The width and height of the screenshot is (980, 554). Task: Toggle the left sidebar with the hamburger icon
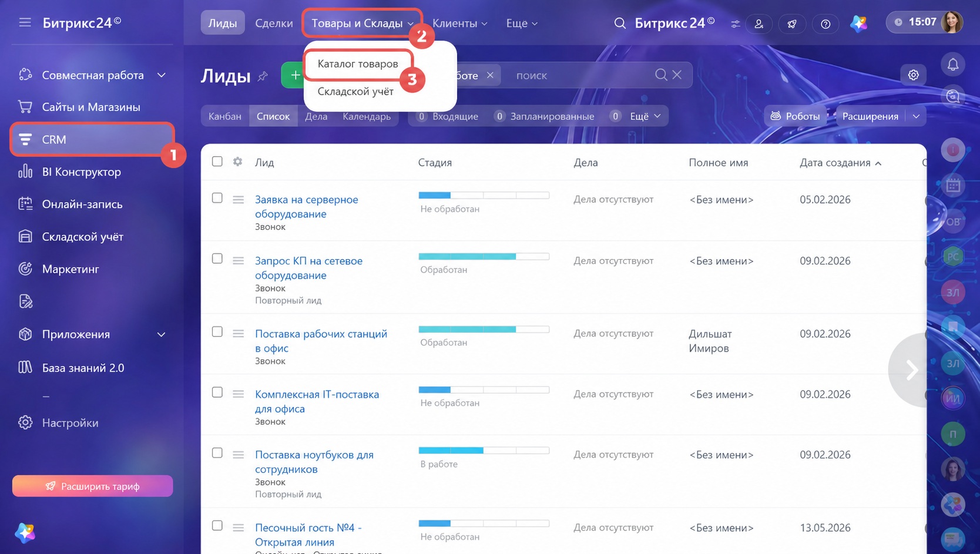pos(25,22)
